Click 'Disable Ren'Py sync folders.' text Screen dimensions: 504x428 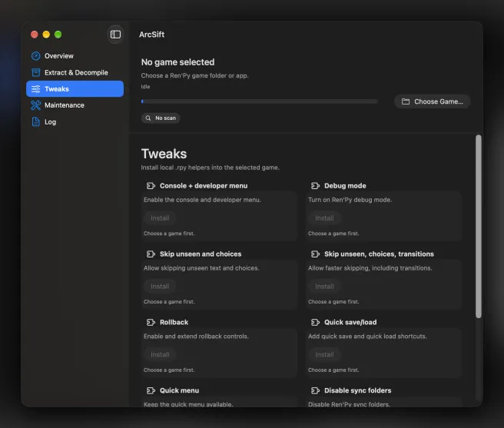point(350,404)
